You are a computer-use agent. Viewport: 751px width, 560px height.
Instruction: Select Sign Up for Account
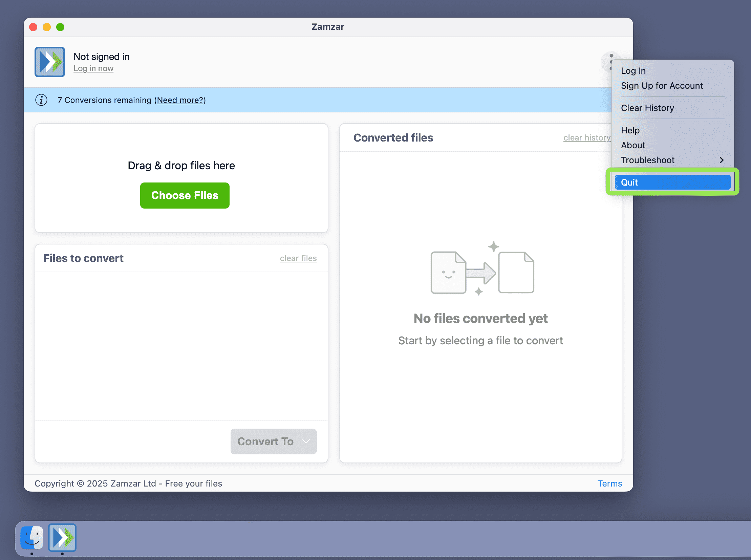(x=662, y=86)
